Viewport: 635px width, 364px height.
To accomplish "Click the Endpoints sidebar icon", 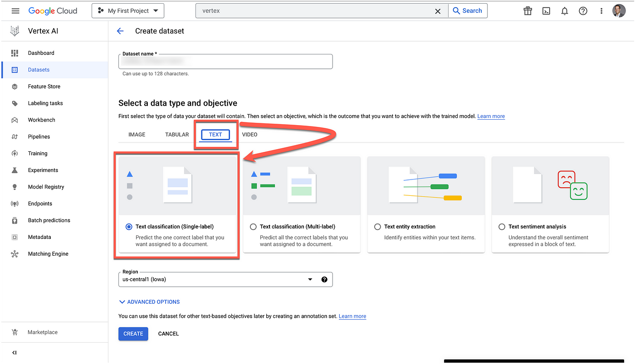I will pos(15,204).
